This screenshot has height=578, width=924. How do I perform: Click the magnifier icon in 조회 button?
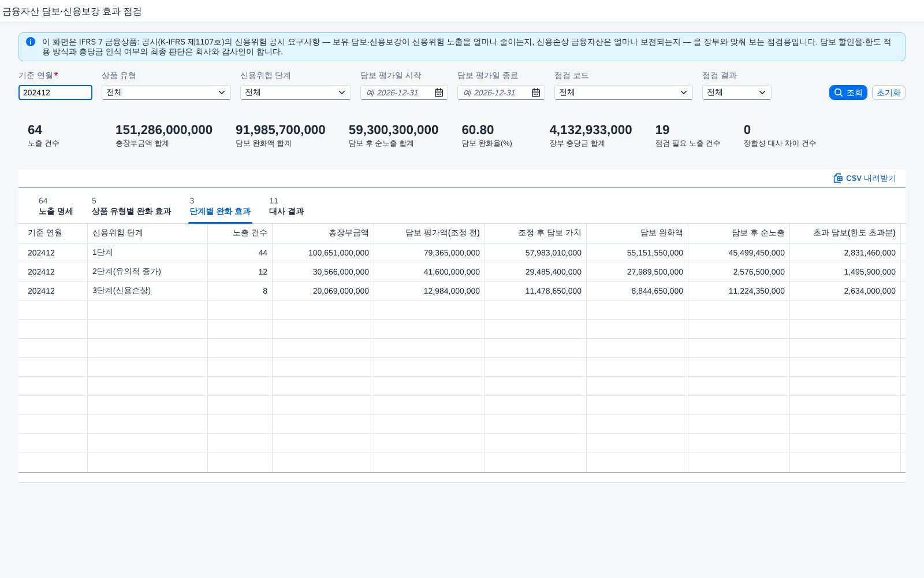click(839, 92)
